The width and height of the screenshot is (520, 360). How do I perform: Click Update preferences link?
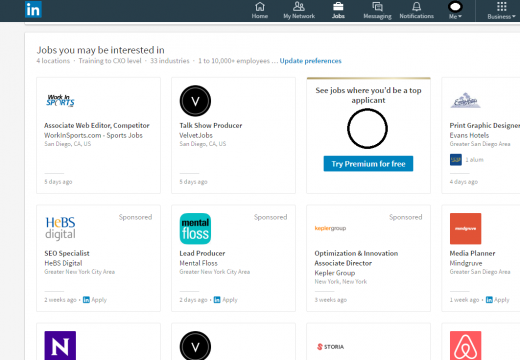(310, 61)
